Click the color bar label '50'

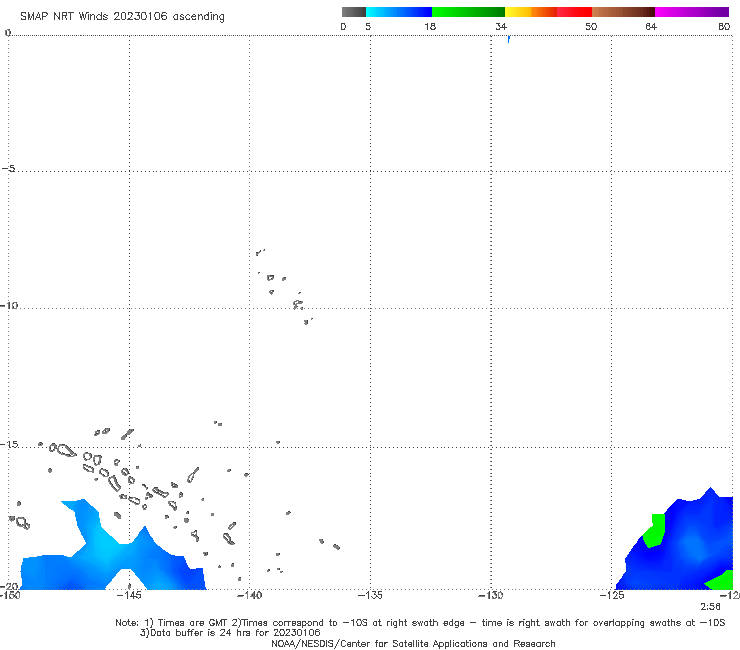coord(591,26)
